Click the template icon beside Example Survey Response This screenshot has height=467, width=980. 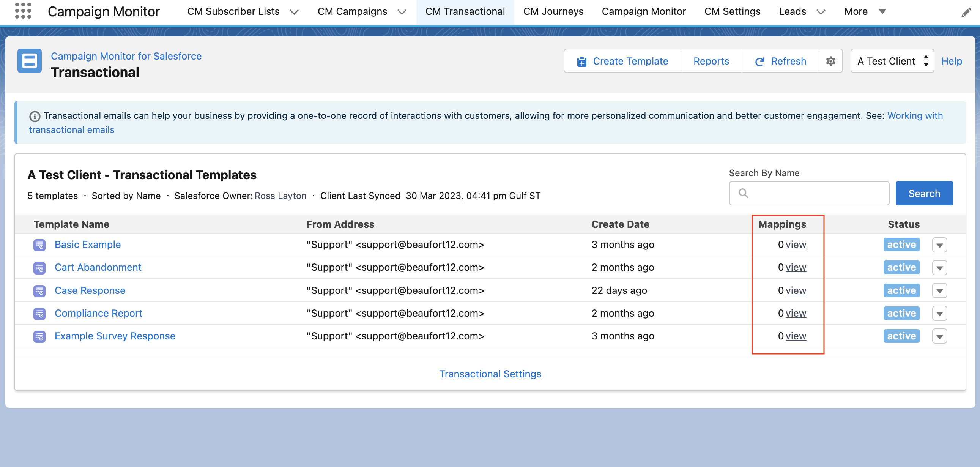[x=39, y=336]
